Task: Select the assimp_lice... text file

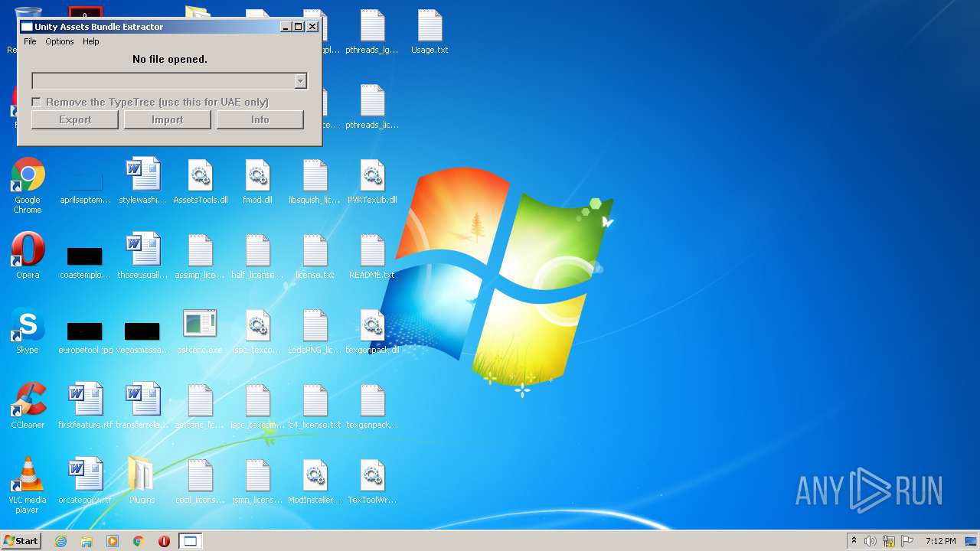Action: click(200, 257)
